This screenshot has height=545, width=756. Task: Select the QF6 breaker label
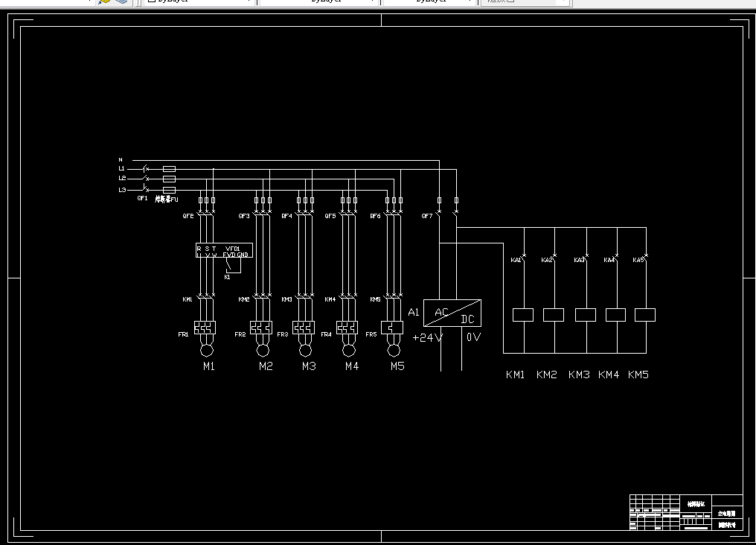(x=375, y=216)
